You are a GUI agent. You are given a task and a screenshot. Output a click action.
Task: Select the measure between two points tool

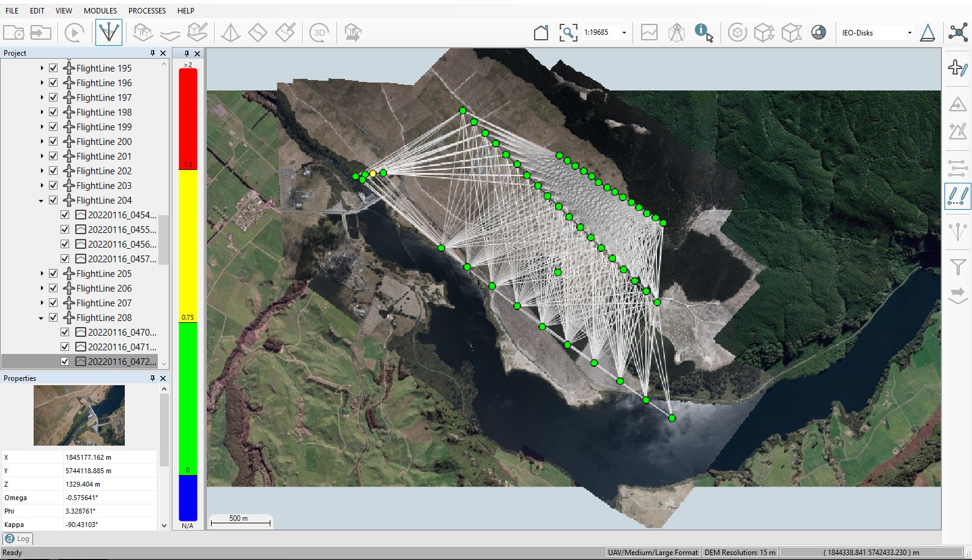pos(957,197)
